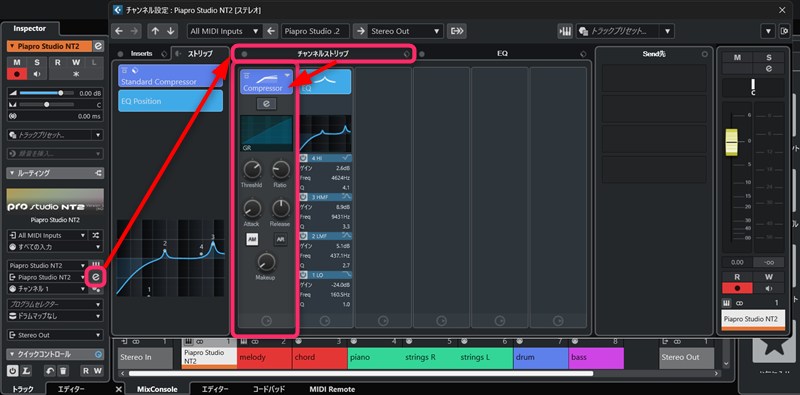Select the EQ Position strip slot

pyautogui.click(x=170, y=101)
